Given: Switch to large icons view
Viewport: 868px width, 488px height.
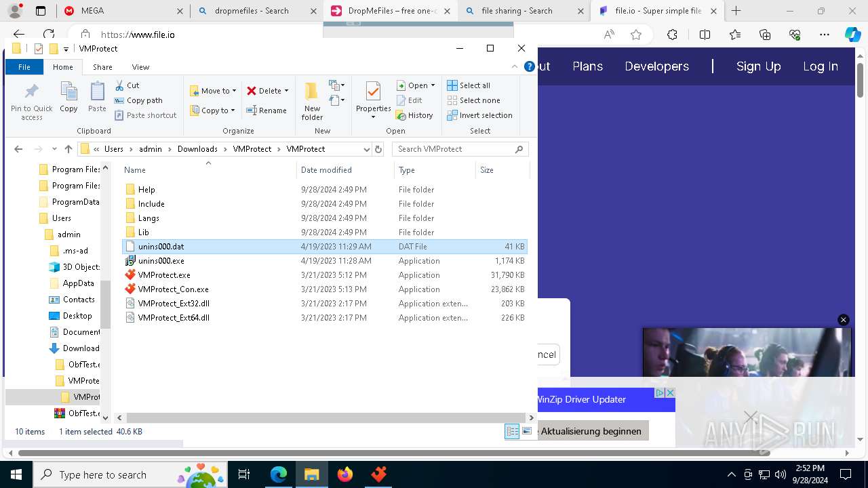Looking at the screenshot, I should pos(526,431).
